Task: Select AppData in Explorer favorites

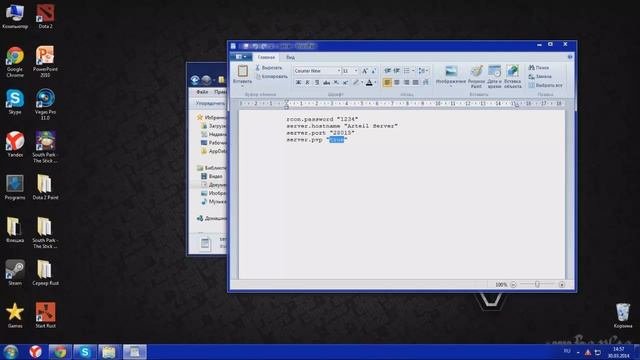Action: click(x=213, y=151)
